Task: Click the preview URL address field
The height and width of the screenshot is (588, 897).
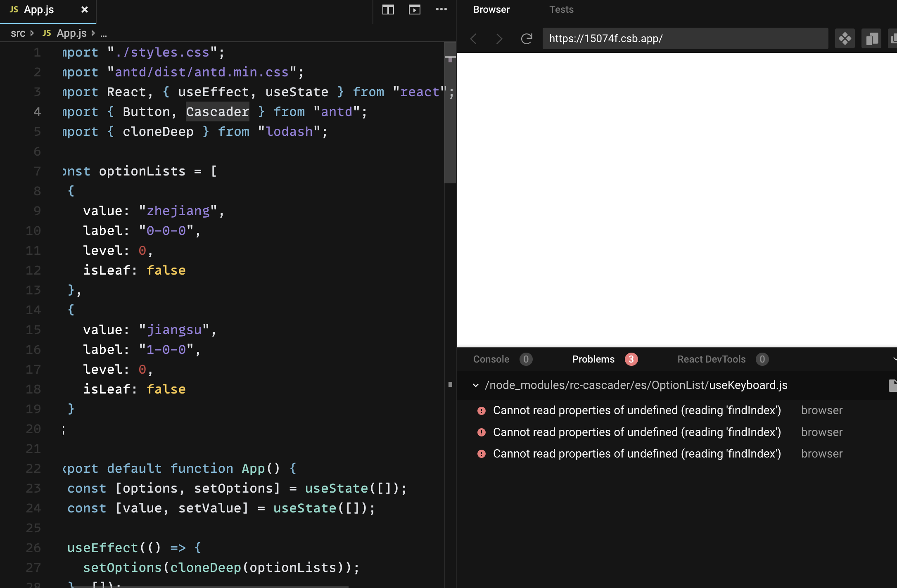Action: (x=685, y=39)
